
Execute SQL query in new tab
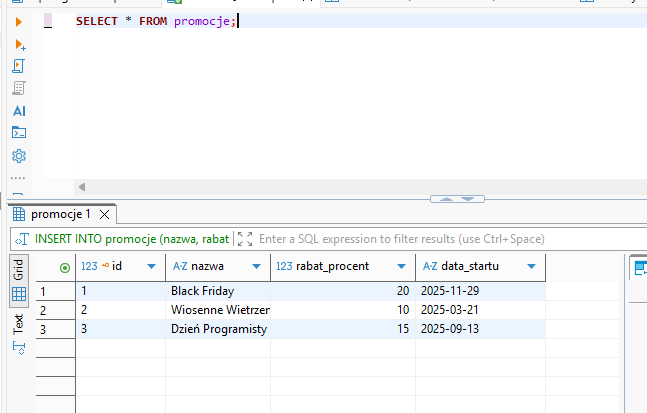click(x=19, y=45)
